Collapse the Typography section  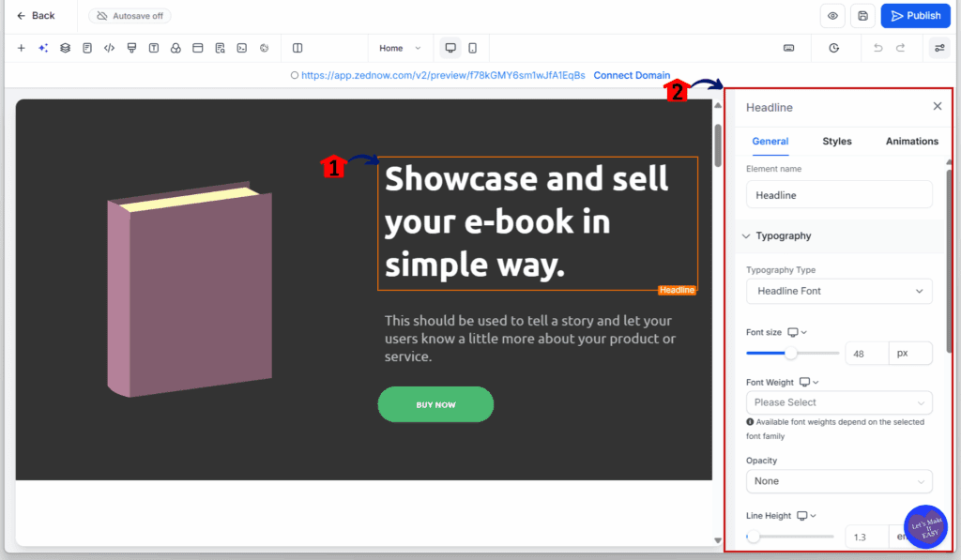(746, 235)
